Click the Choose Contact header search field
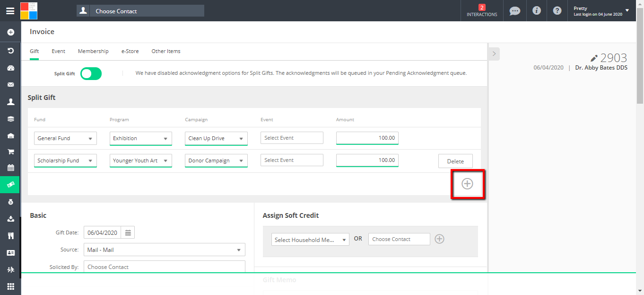Viewport: 644px width, 295px height. pos(148,11)
